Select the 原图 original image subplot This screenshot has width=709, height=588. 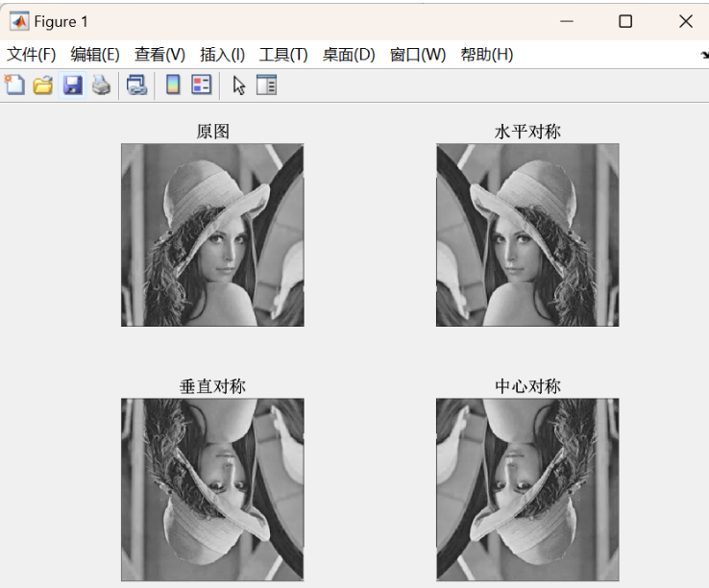click(x=212, y=234)
